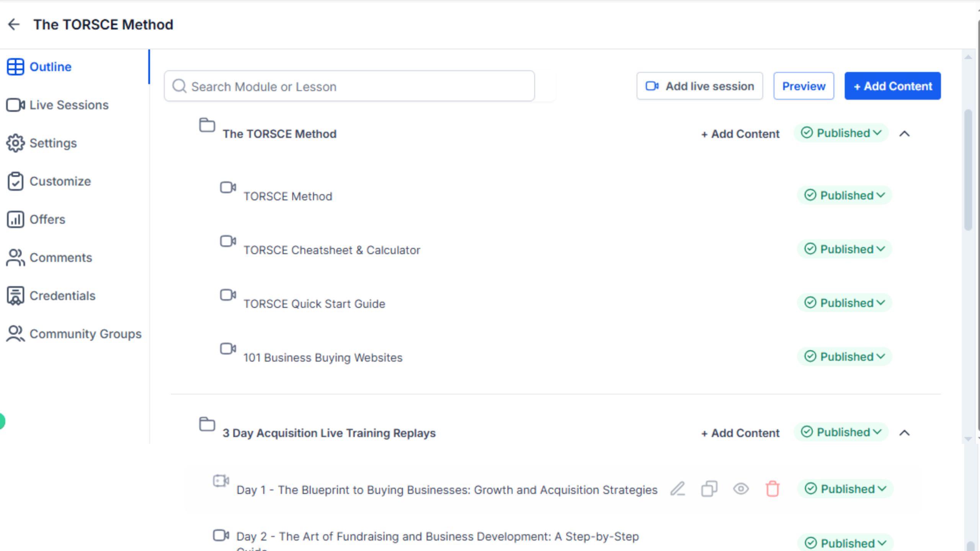Click The TORSCE Method page heading
Viewport: 980px width, 551px height.
[x=103, y=24]
